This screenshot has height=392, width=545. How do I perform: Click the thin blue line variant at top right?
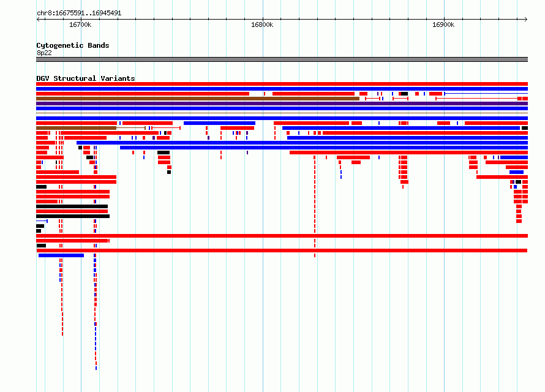[x=486, y=94]
